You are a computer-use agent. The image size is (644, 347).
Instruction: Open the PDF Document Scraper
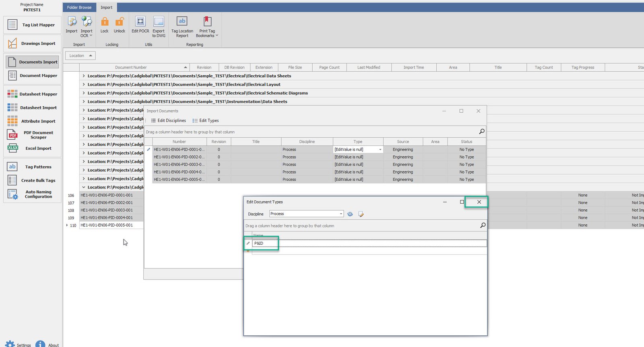(33, 135)
